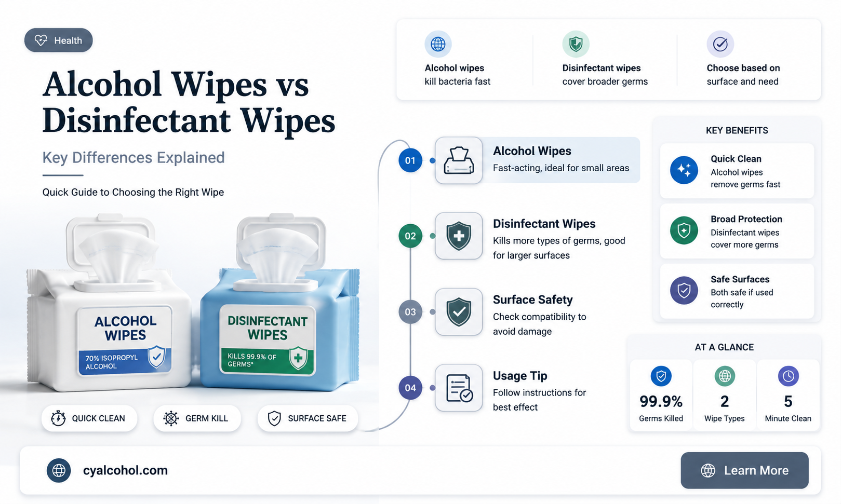
Task: Click the germ icon in GERM KILL pill
Action: coord(171,418)
